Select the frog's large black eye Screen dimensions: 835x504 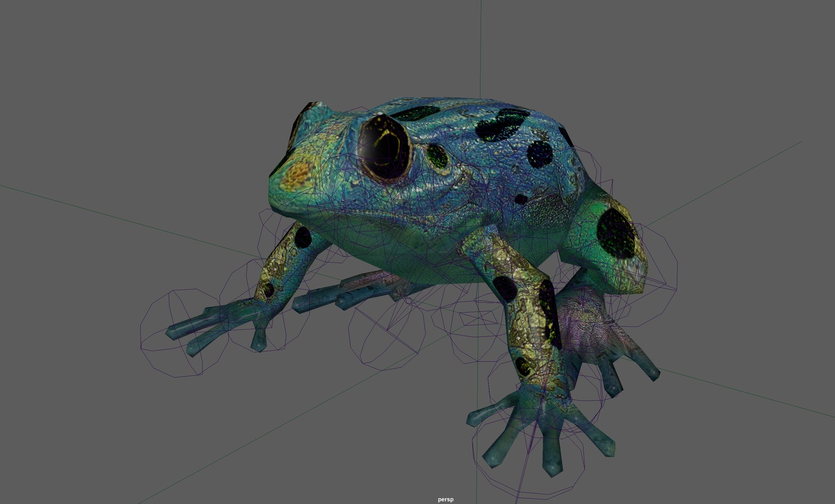tap(384, 148)
